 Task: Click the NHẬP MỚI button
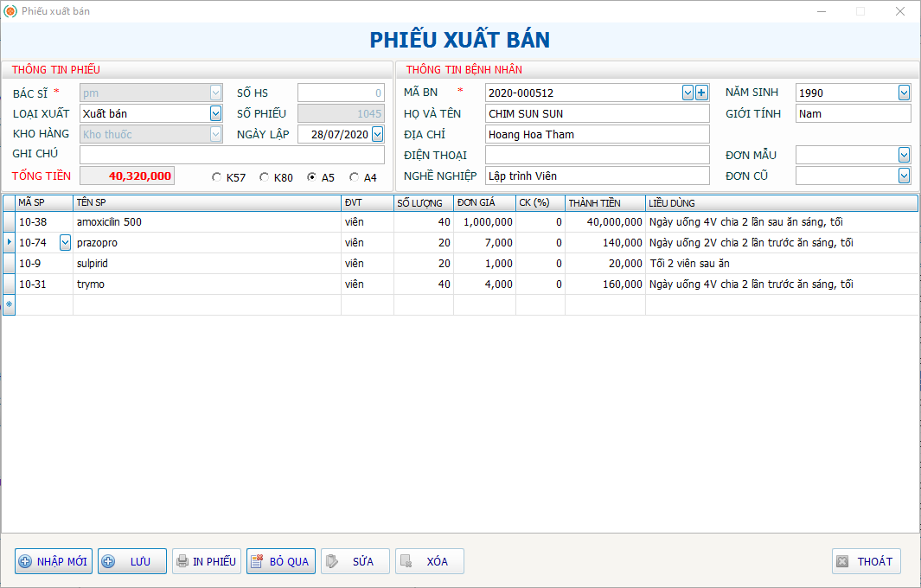pos(54,561)
